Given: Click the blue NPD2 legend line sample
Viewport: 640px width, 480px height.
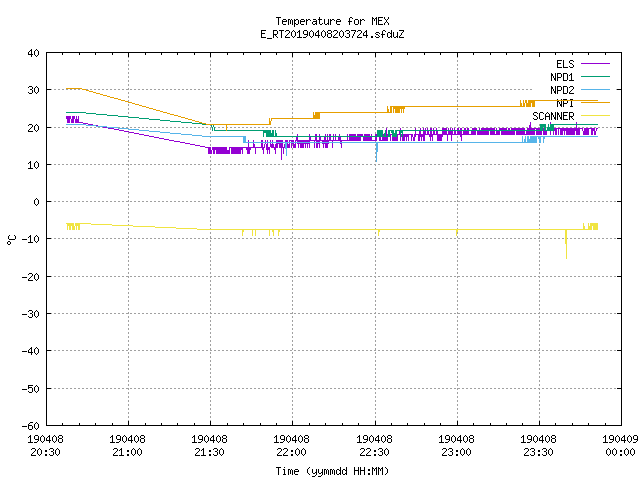Looking at the screenshot, I should pyautogui.click(x=596, y=89).
